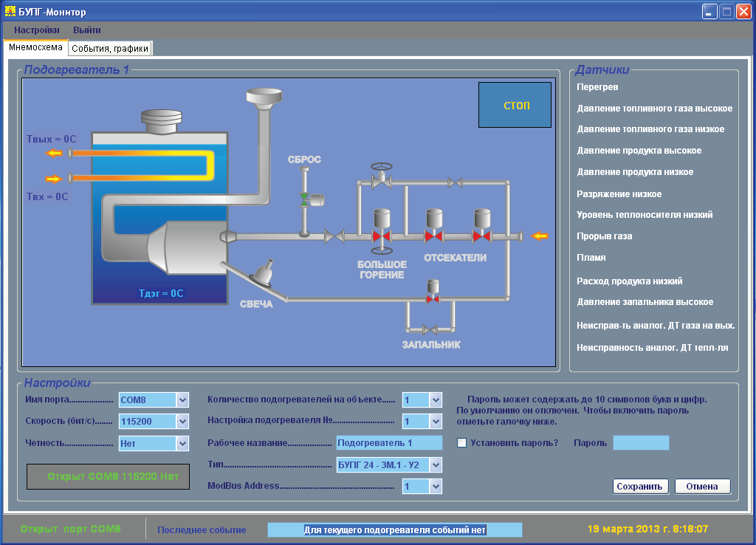Viewport: 756px width, 545px height.
Task: Open the Настройки menu
Action: [x=37, y=30]
